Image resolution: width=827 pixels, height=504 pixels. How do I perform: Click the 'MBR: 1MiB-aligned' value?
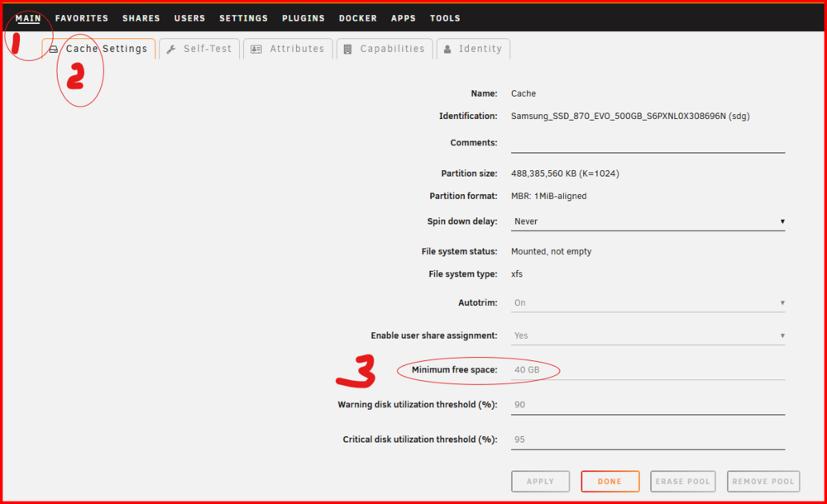point(548,196)
